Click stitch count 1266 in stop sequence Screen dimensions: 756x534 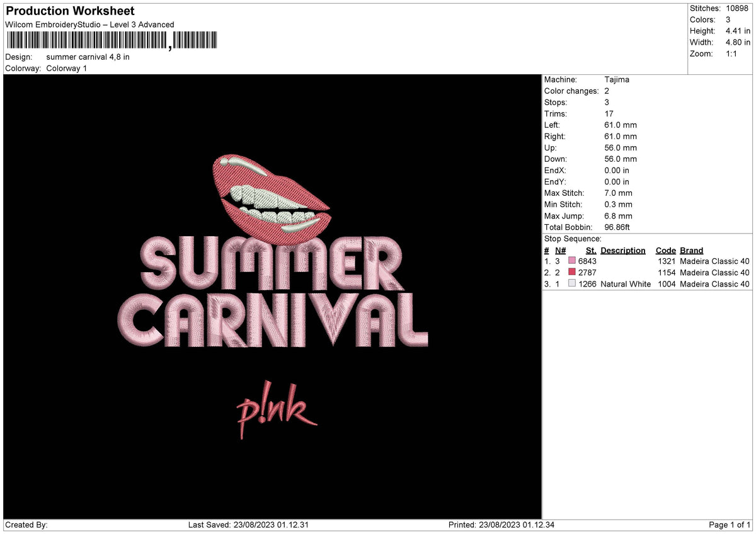587,284
